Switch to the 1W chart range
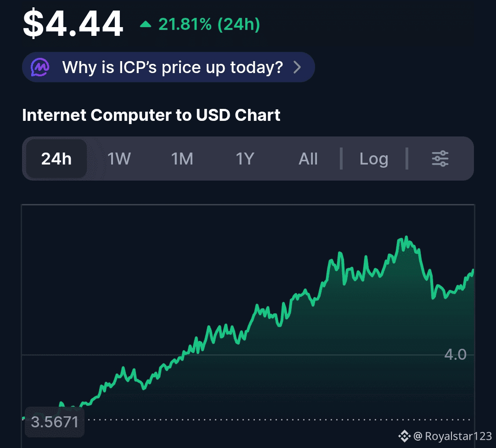This screenshot has width=496, height=448. (119, 159)
